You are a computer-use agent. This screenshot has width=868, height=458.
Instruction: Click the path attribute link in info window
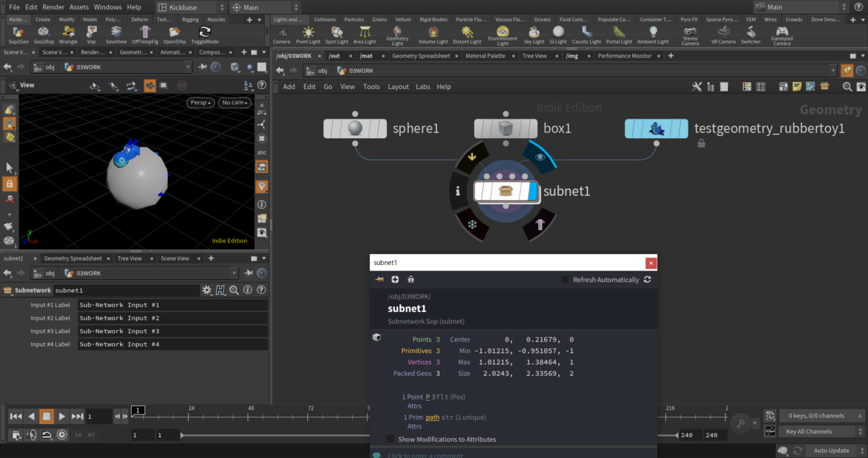tap(433, 417)
